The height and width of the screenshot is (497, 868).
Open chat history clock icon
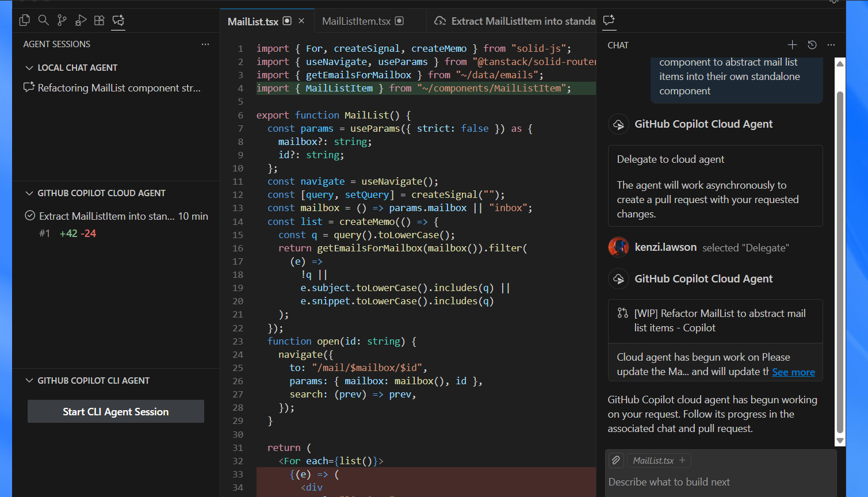click(x=812, y=45)
